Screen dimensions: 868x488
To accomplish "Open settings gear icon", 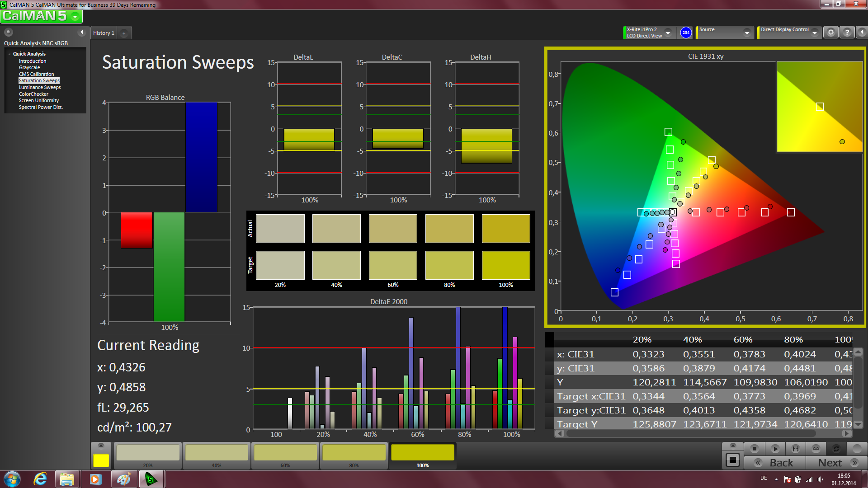I will [x=830, y=33].
